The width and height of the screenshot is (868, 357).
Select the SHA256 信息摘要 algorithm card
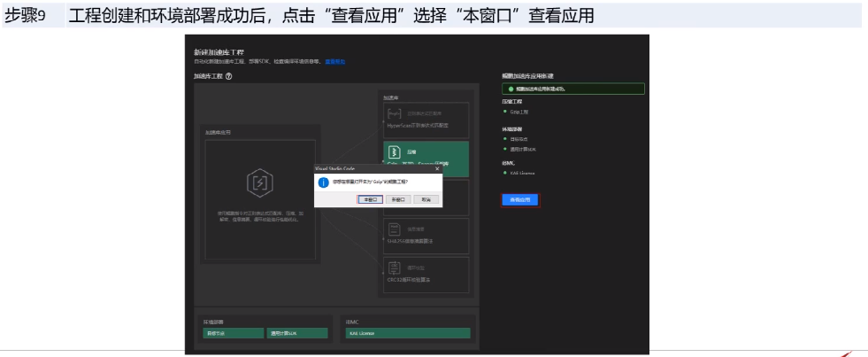coord(426,236)
